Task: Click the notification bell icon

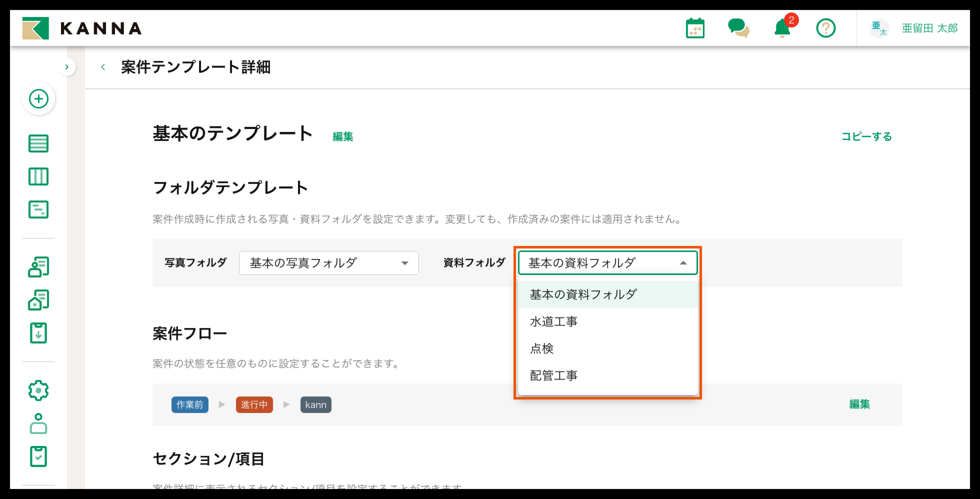Action: [x=782, y=28]
